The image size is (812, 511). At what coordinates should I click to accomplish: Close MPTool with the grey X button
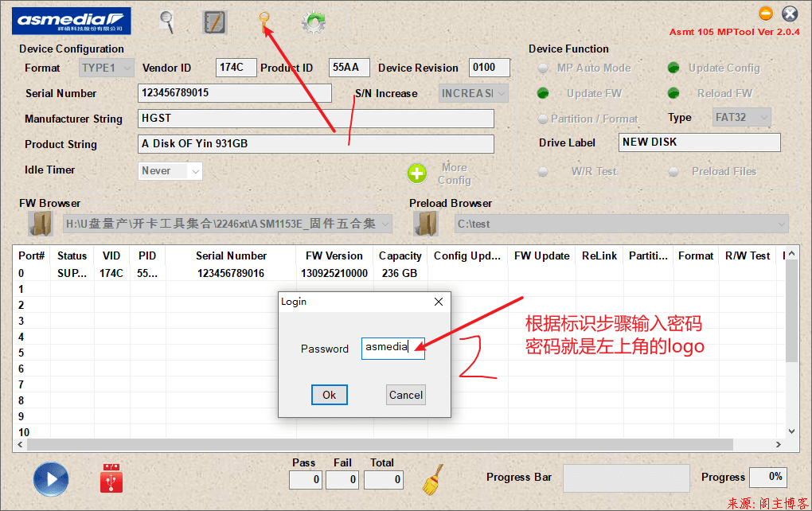[790, 13]
